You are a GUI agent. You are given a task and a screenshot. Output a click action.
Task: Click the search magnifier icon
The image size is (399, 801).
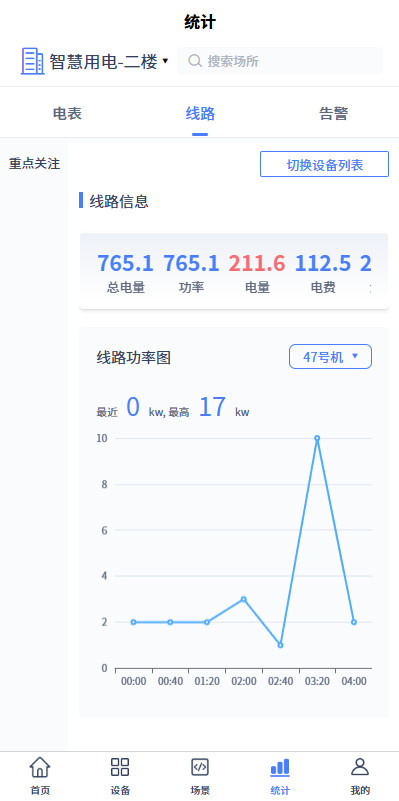195,61
